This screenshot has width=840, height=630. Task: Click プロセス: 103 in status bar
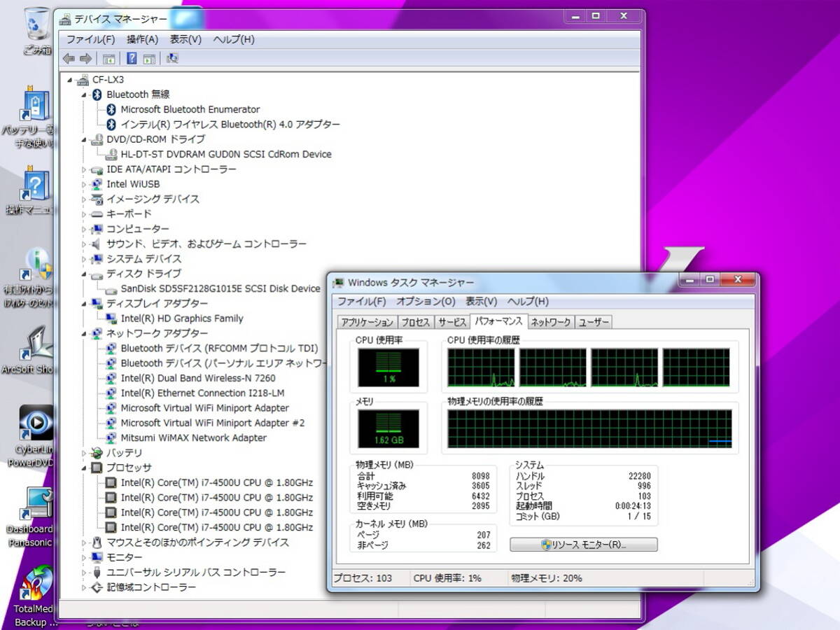click(x=363, y=578)
